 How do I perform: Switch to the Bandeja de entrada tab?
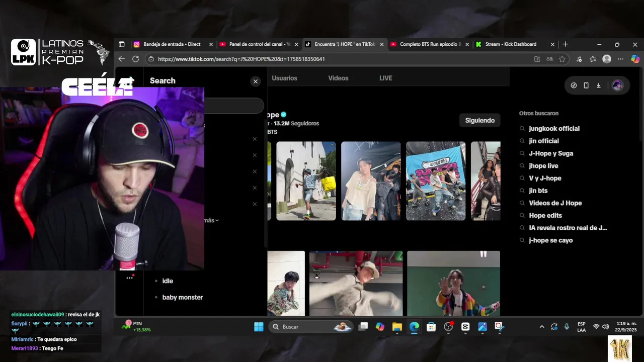point(172,44)
